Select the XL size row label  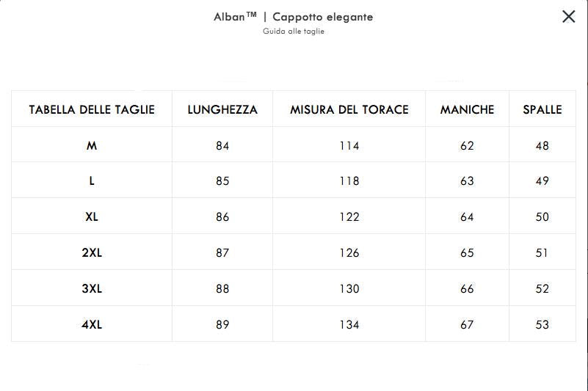pos(92,217)
